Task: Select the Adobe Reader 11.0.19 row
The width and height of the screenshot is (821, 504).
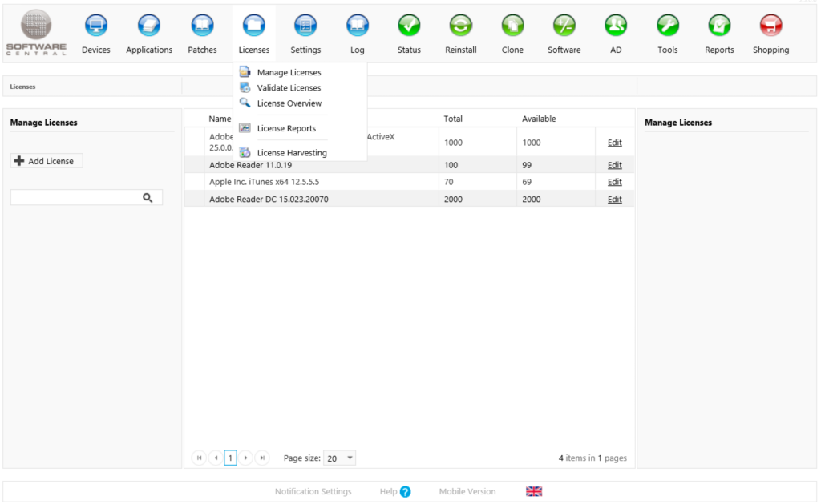Action: pyautogui.click(x=409, y=165)
